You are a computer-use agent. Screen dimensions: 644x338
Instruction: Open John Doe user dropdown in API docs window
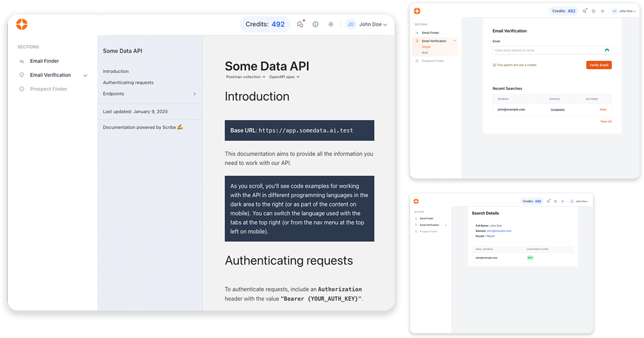pyautogui.click(x=373, y=24)
